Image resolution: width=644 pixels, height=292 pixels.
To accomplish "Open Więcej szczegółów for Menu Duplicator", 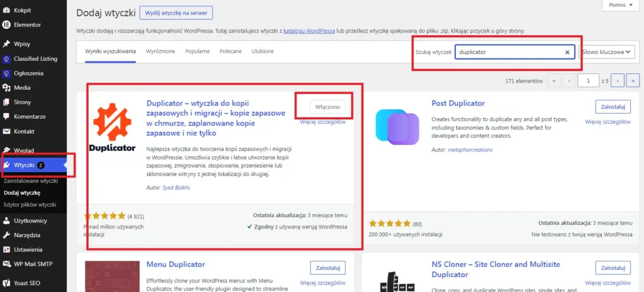I will [x=323, y=283].
